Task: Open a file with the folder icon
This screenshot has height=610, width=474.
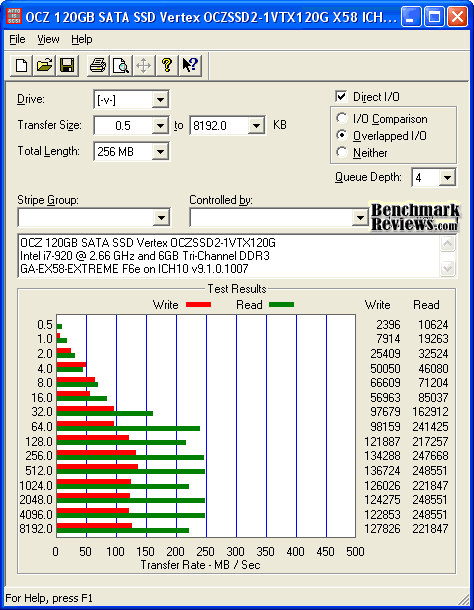Action: [44, 65]
